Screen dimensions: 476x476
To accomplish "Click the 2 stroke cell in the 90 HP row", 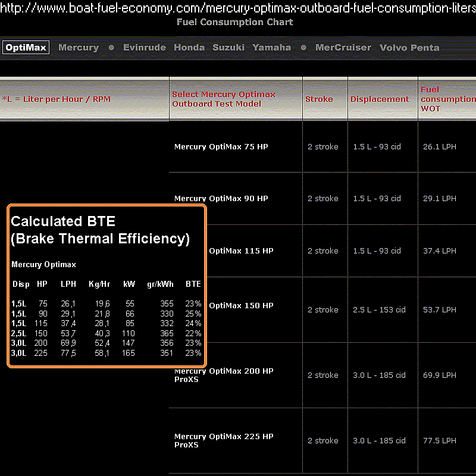I will pyautogui.click(x=323, y=198).
